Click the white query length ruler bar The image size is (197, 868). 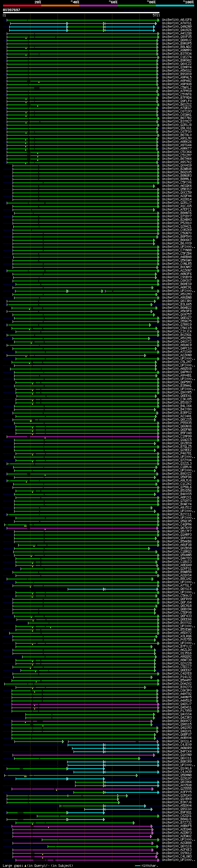(x=81, y=13)
